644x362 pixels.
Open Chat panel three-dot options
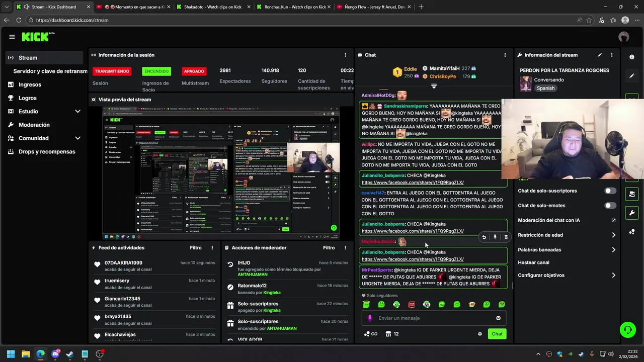coord(505,55)
